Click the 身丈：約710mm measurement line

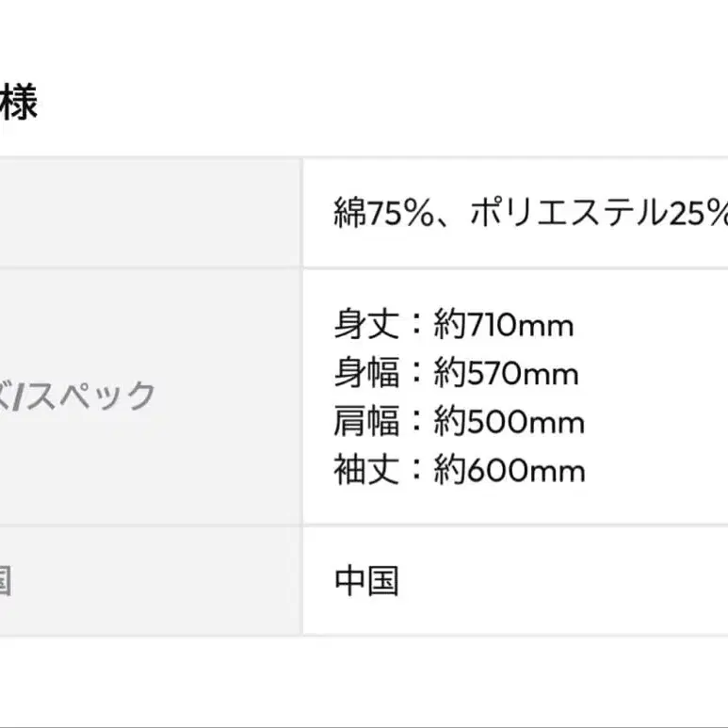tap(454, 325)
